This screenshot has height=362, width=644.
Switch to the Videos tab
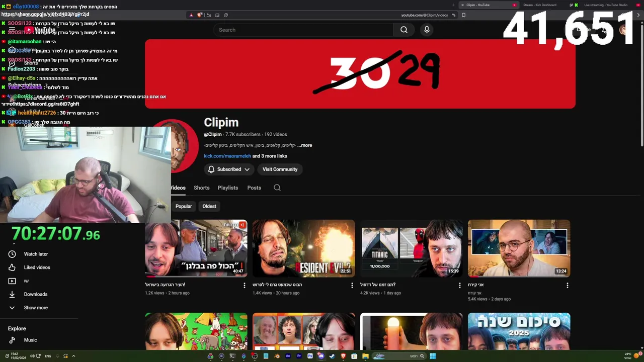coord(178,188)
